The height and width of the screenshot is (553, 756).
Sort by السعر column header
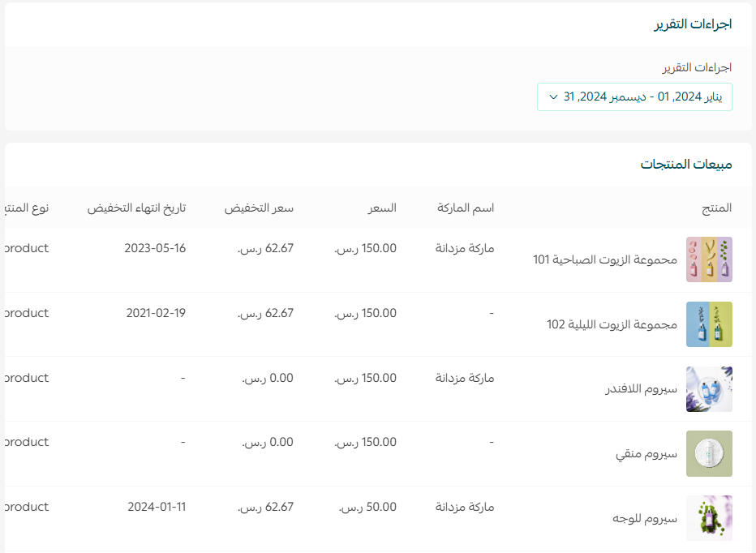(x=382, y=208)
